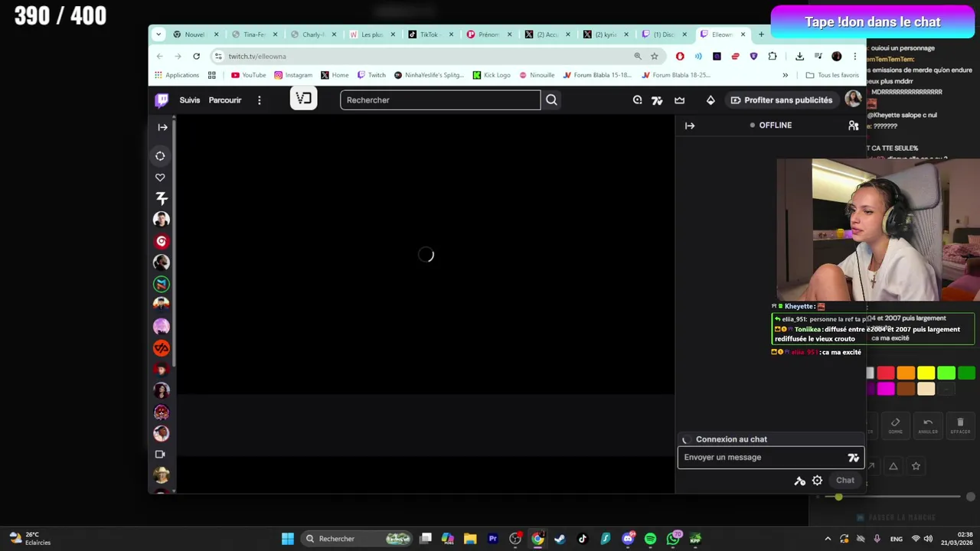The image size is (980, 551).
Task: Select the red color swatch
Action: tap(886, 373)
